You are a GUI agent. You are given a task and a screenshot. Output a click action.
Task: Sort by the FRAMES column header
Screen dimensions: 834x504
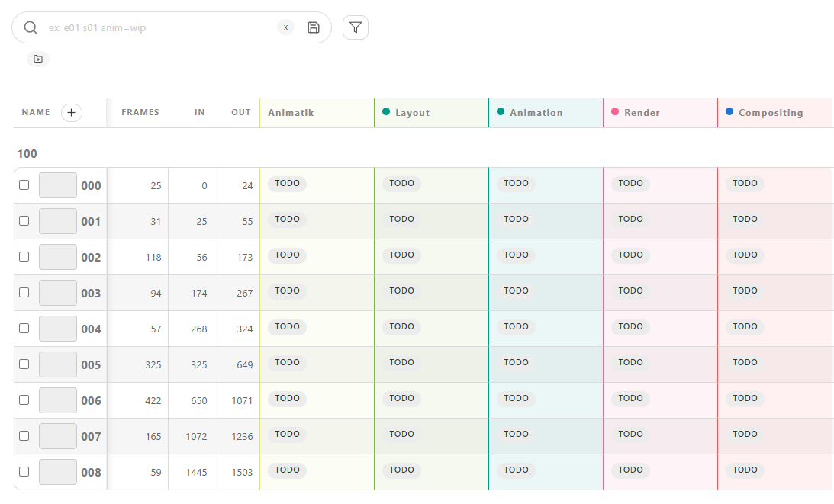140,112
